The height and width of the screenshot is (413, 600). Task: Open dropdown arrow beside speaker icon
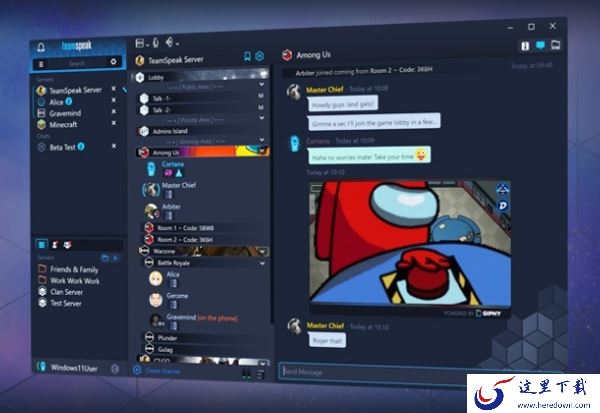click(x=177, y=44)
